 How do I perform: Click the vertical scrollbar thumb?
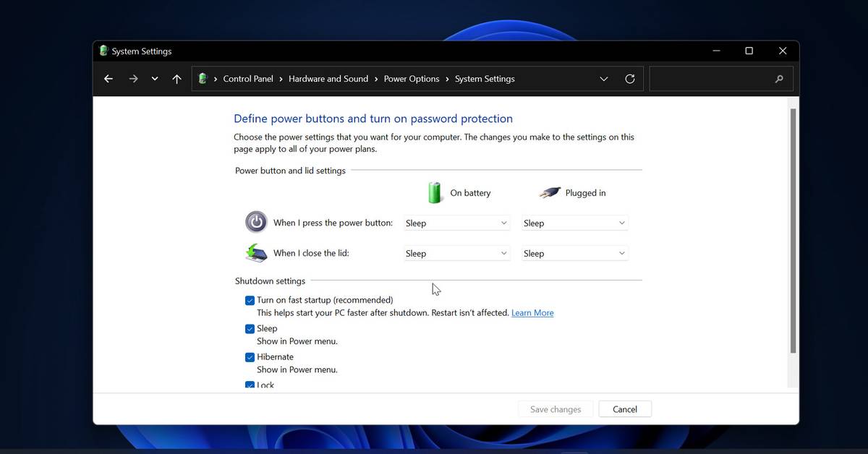point(793,231)
